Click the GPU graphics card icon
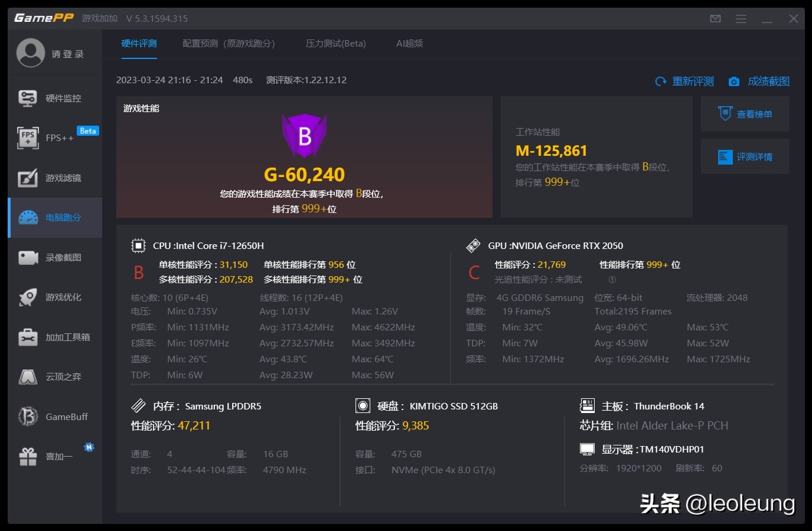Viewport: 812px width, 531px height. tap(473, 245)
